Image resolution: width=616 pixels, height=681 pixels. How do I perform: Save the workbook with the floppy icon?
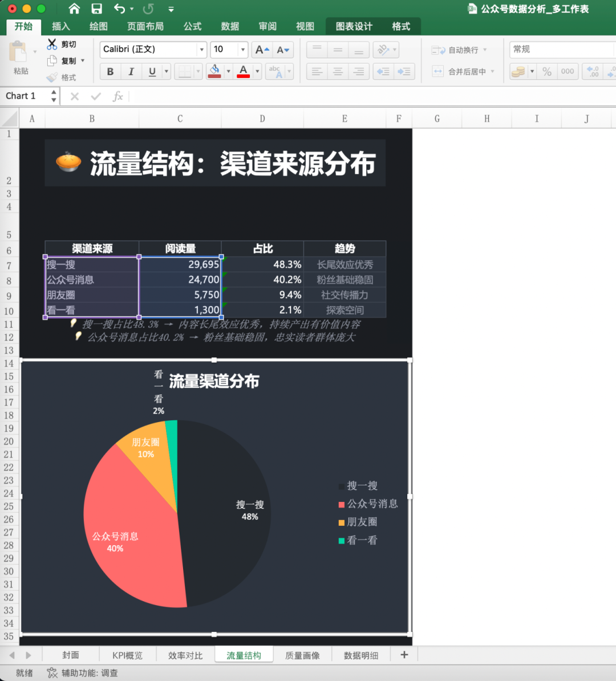coord(96,9)
